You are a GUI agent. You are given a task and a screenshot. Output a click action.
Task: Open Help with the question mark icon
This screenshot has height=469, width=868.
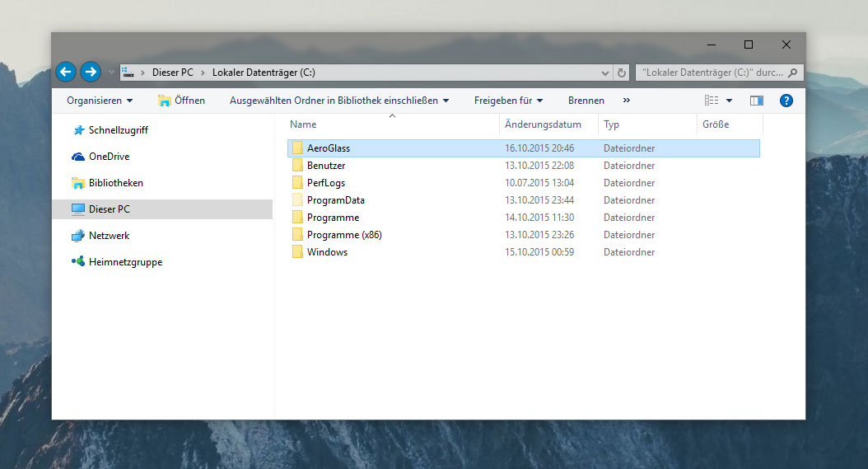click(786, 101)
